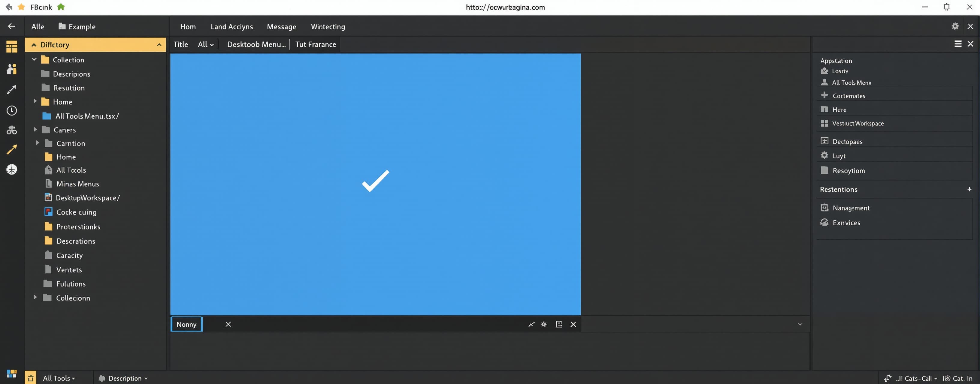The image size is (980, 384).
Task: Expand the Carntion folder
Action: pos(38,143)
